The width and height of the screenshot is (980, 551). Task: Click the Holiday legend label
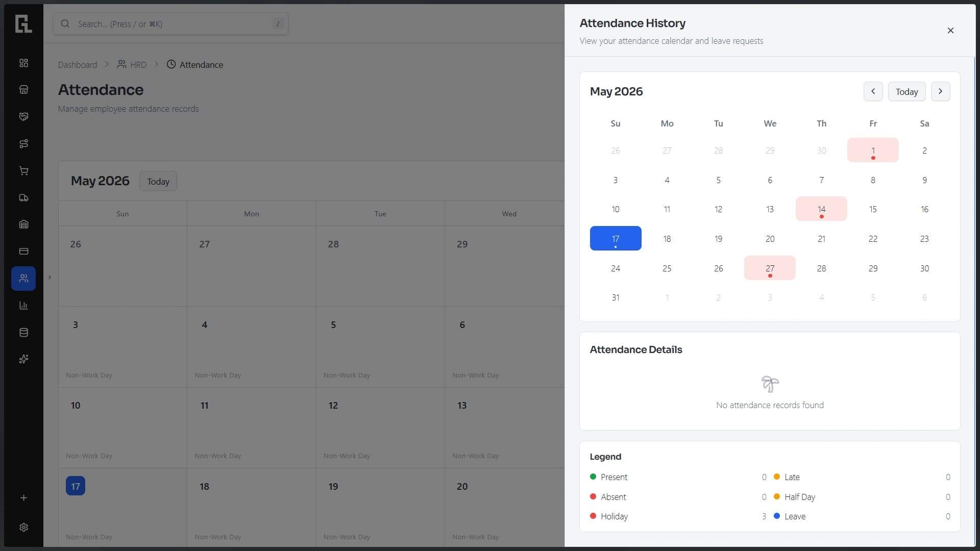[x=614, y=516]
